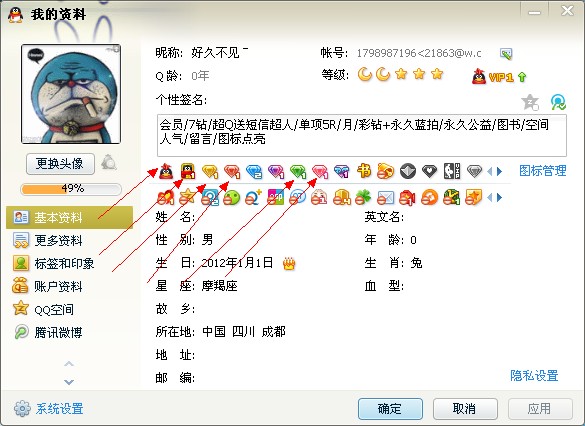The image size is (585, 426).
Task: Click the magnifier icon beside signature label
Action: point(558,102)
